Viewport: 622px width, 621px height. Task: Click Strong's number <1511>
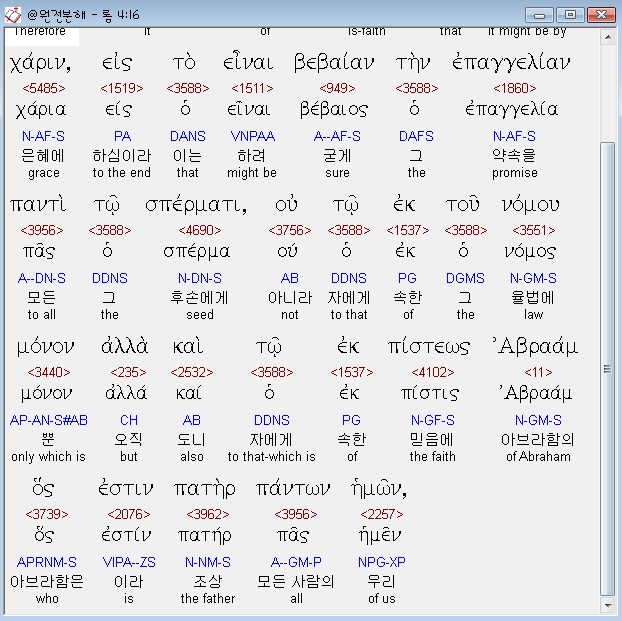(252, 88)
